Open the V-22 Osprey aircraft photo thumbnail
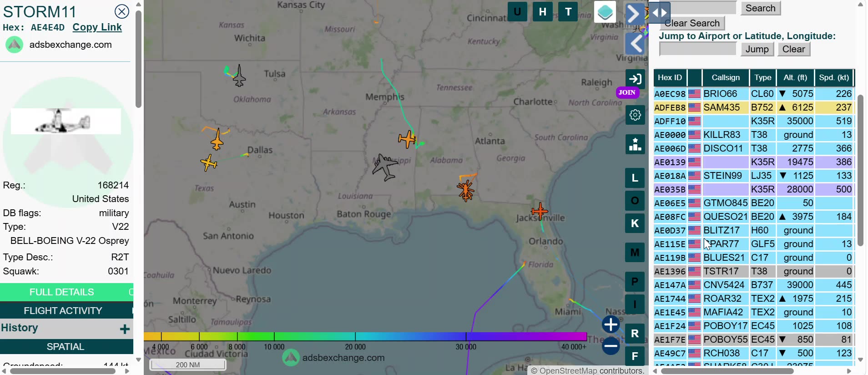 click(x=66, y=121)
